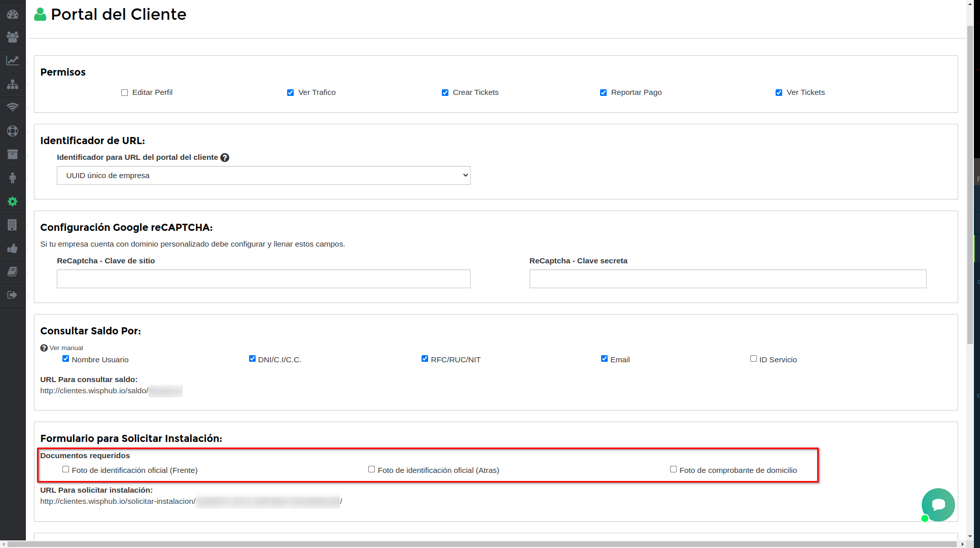Viewport: 980px width, 548px height.
Task: Click the green user icon by Portal del Cliente
Action: 40,14
